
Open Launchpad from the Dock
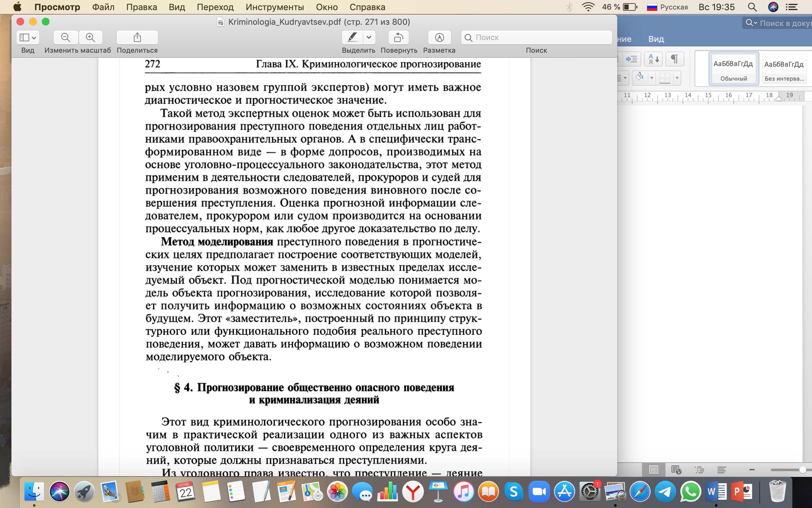click(x=84, y=491)
